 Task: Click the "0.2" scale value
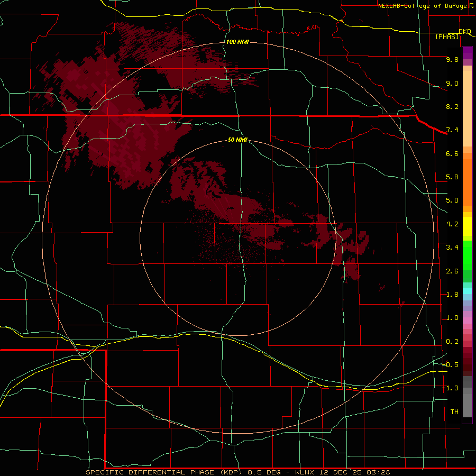point(452,342)
